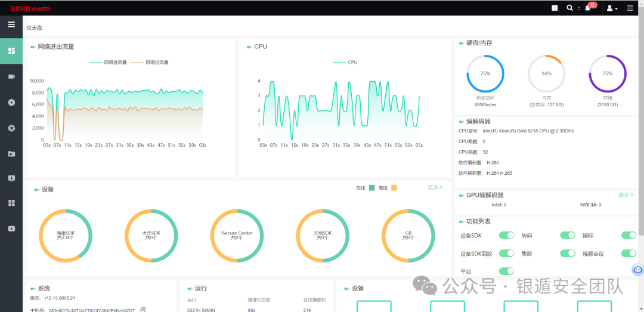The height and width of the screenshot is (312, 644).
Task: Click the 软件解码器 H.264 H.265 text
Action: coord(485,173)
